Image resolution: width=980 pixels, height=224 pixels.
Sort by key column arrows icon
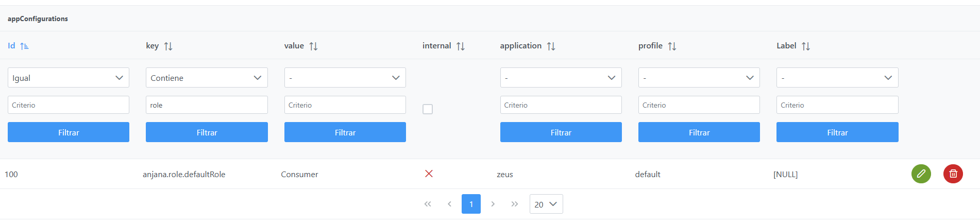168,46
